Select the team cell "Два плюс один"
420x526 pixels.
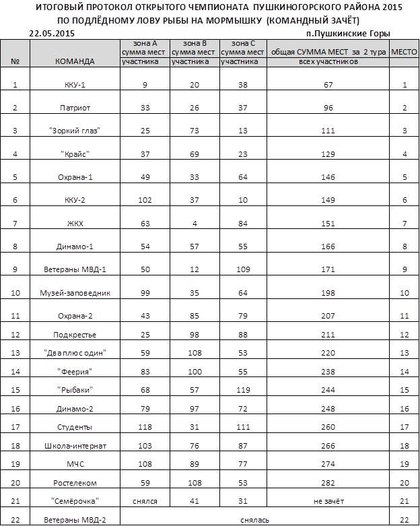[x=75, y=350]
